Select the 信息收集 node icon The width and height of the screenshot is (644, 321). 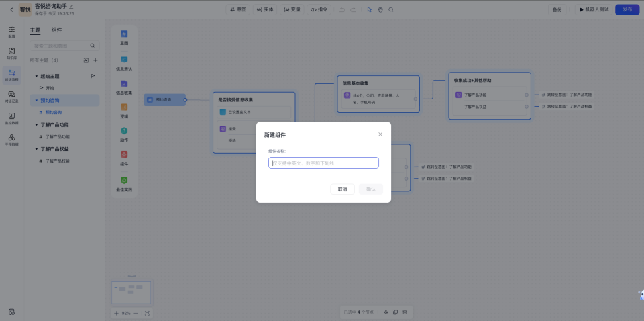[x=124, y=84]
